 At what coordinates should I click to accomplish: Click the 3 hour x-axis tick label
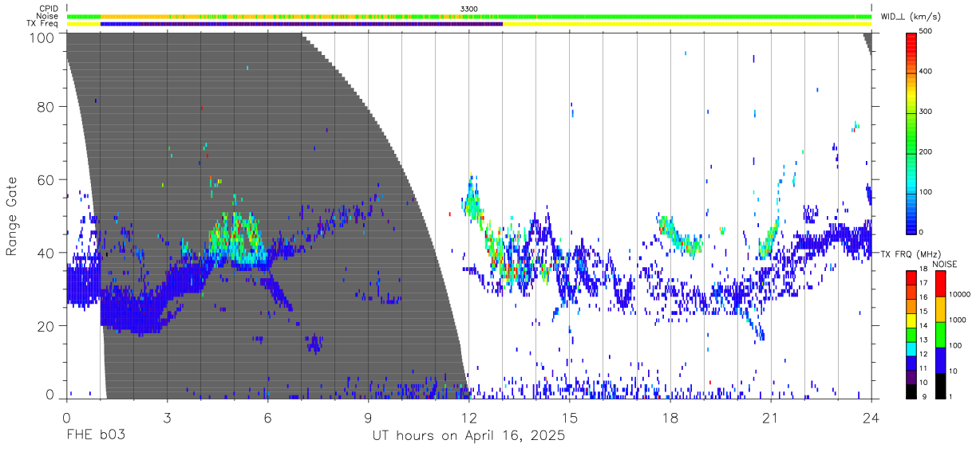click(167, 418)
